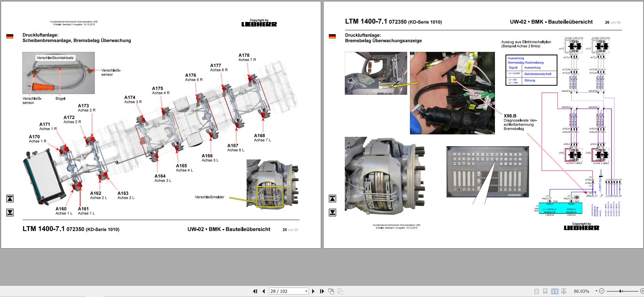Select the A168 Achse 7 L label
This screenshot has width=644, height=297.
262,138
